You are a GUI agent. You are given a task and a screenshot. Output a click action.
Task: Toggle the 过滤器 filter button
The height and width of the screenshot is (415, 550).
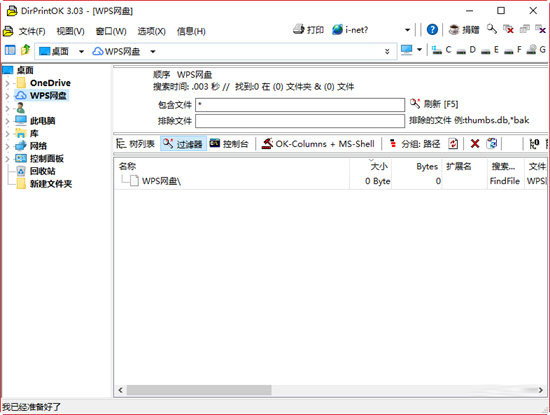[x=183, y=144]
